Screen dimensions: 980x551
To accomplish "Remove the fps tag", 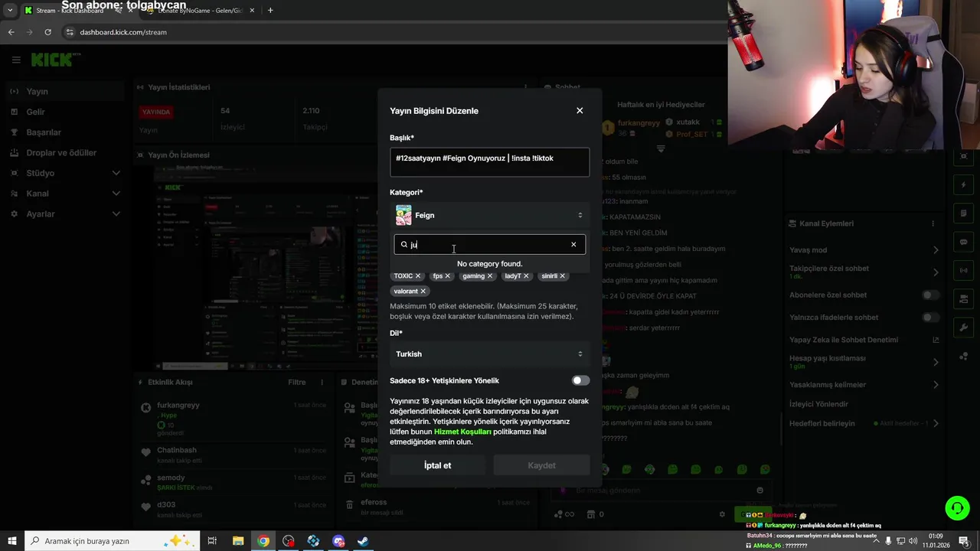I will [448, 276].
